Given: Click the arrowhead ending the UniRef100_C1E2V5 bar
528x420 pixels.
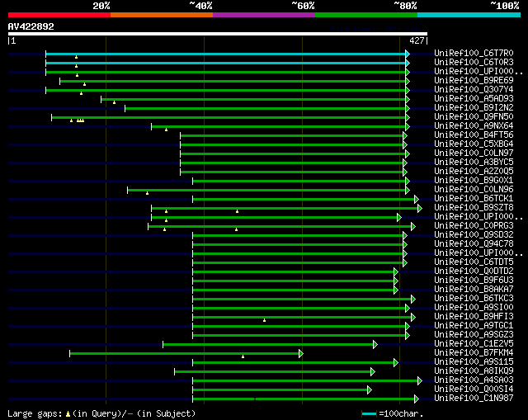Looking at the screenshot, I should (x=375, y=344).
